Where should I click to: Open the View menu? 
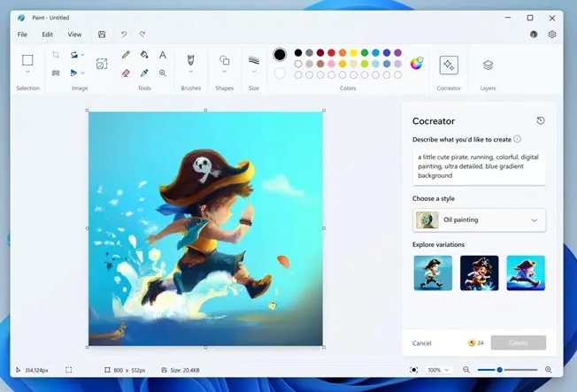pos(74,35)
